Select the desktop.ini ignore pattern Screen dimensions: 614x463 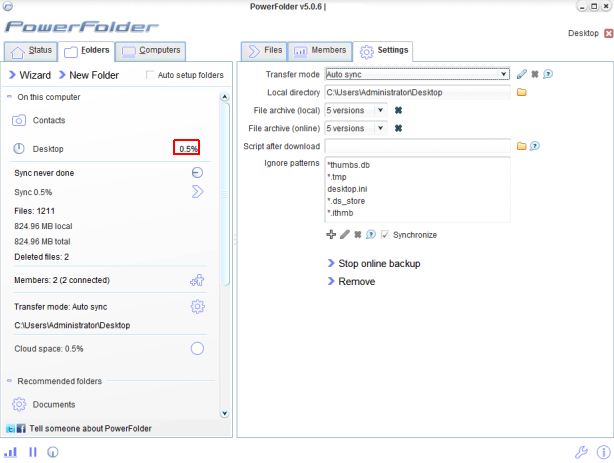(x=347, y=189)
